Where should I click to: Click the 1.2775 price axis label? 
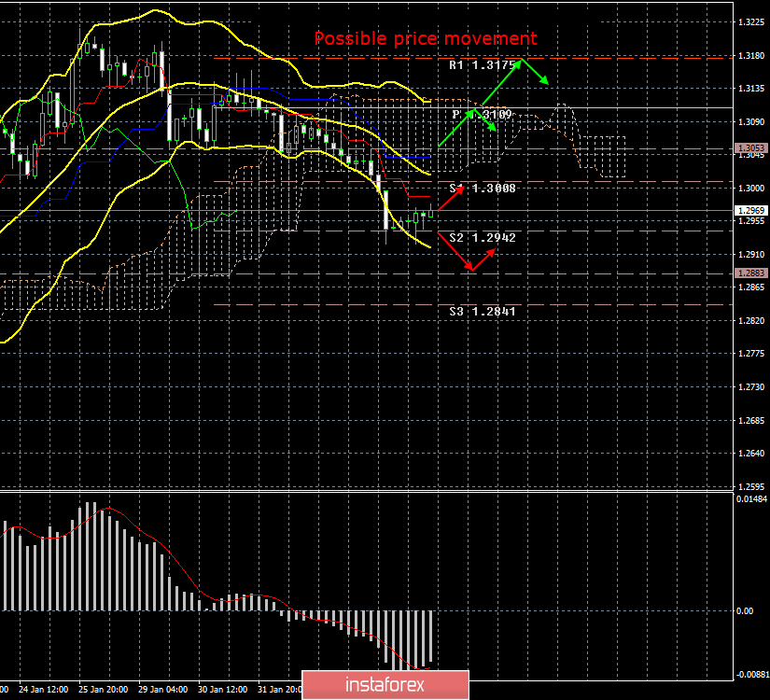[x=751, y=354]
